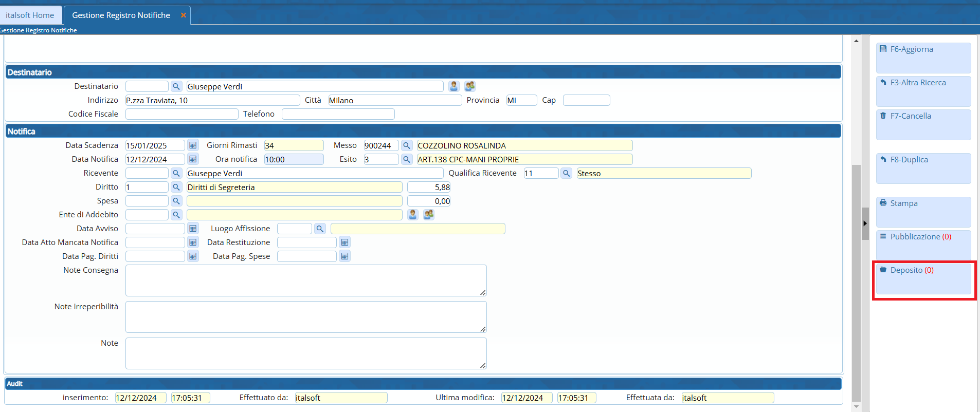Viewport: 980px width, 412px height.
Task: Expand collapsed side panel arrow handle
Action: (x=865, y=223)
